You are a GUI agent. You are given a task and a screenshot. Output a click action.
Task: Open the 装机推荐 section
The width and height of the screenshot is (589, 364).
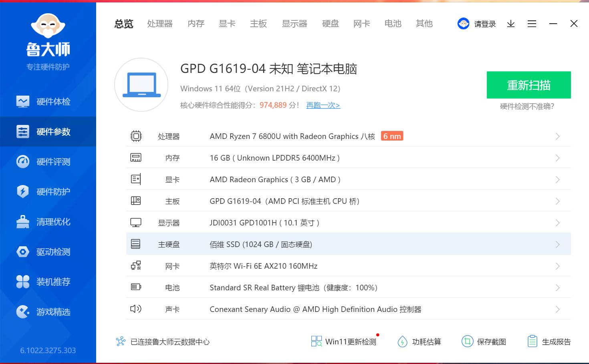[x=48, y=282]
